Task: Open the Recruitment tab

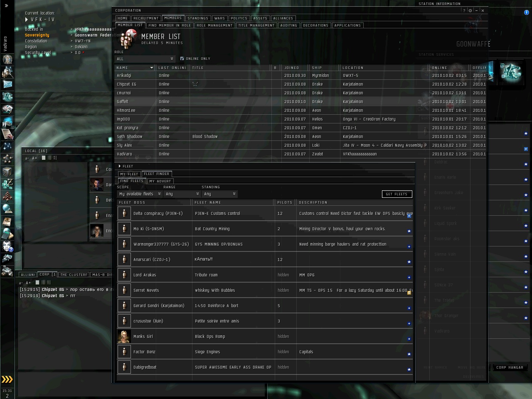Action: pyautogui.click(x=146, y=18)
